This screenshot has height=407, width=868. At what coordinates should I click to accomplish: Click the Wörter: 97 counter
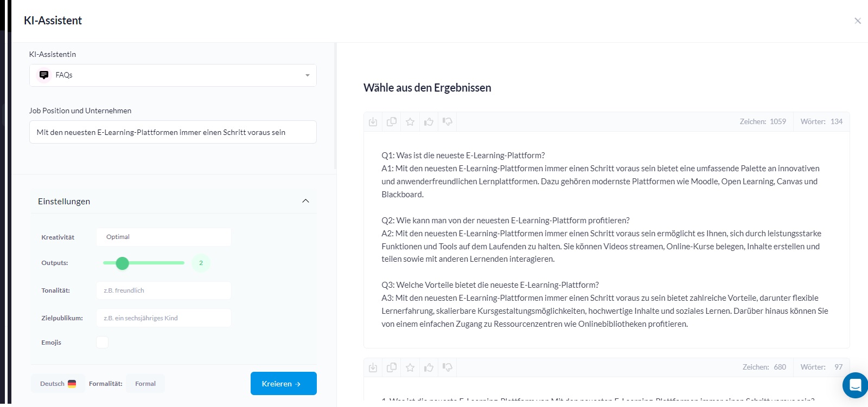point(821,367)
